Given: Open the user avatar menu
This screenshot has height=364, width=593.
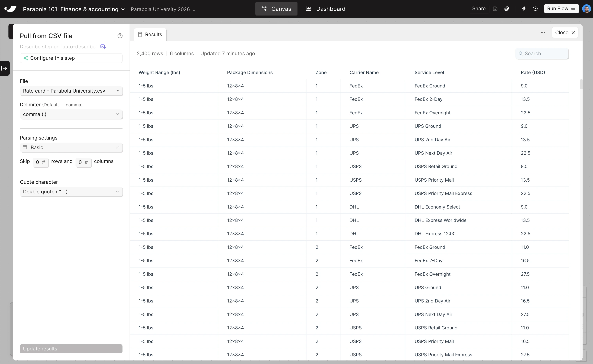Looking at the screenshot, I should (x=586, y=9).
